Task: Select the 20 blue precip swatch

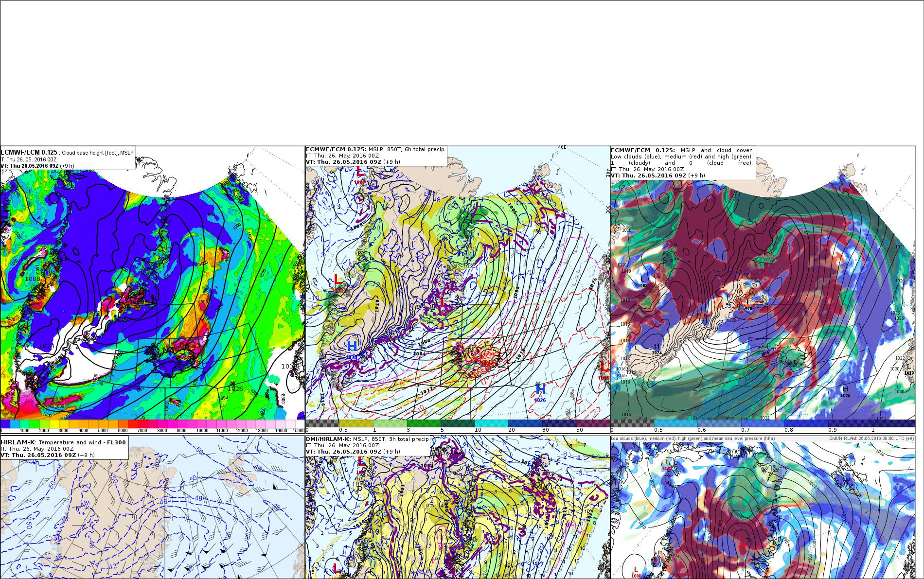Action: [525, 423]
